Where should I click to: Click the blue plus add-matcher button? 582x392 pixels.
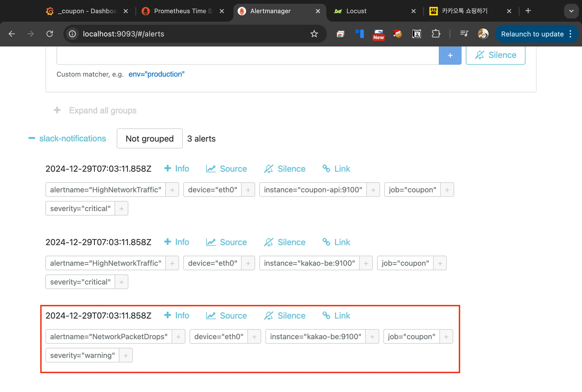[x=450, y=55]
